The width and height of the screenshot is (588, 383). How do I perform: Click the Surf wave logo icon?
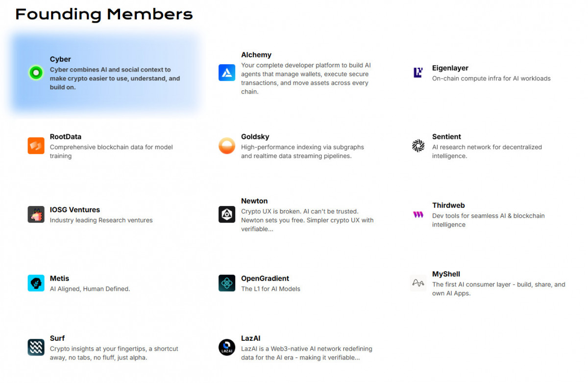tap(36, 347)
